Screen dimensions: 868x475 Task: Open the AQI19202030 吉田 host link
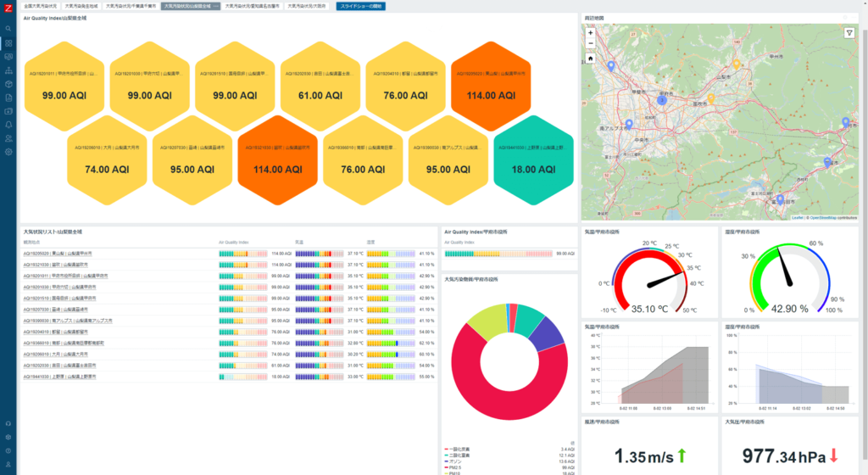59,366
